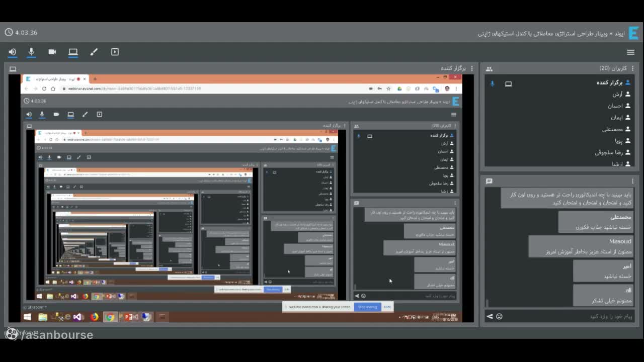This screenshot has width=644, height=362.
Task: Click the Masoud chat message bubble
Action: pyautogui.click(x=581, y=246)
